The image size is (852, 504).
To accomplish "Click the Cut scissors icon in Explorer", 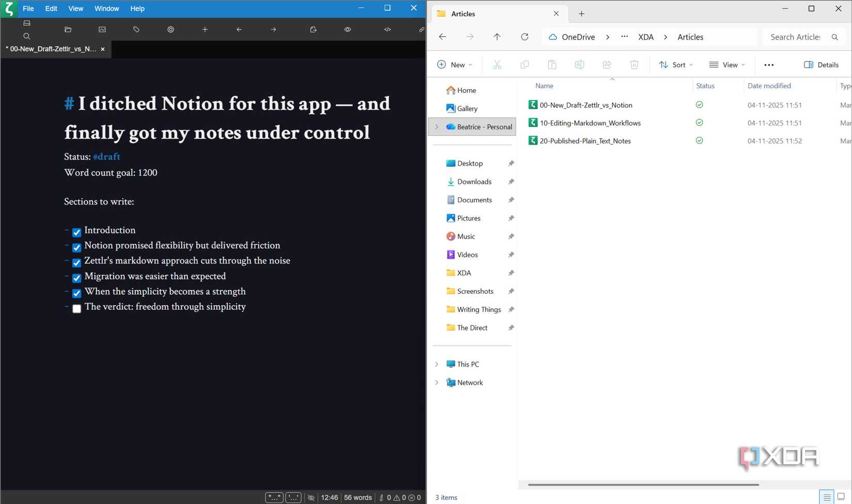I will (x=497, y=65).
